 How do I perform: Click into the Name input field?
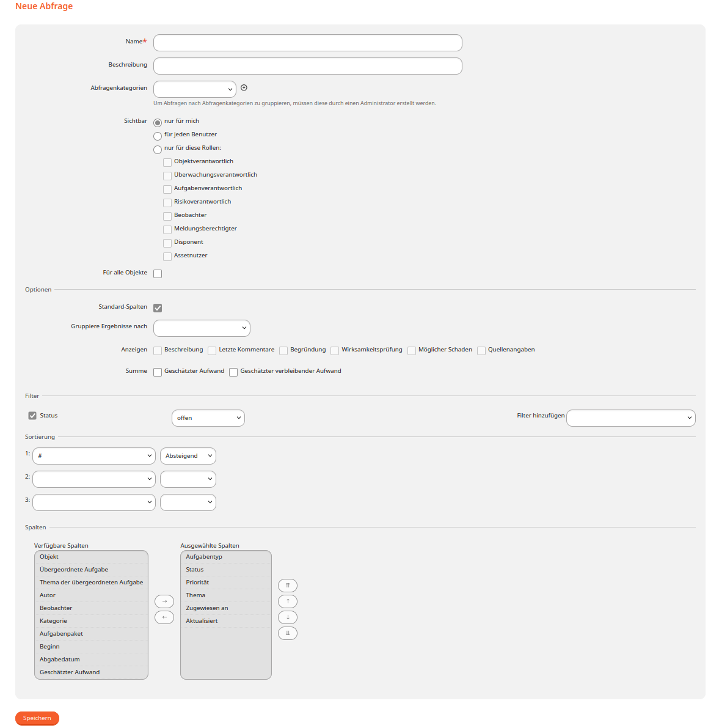click(307, 43)
